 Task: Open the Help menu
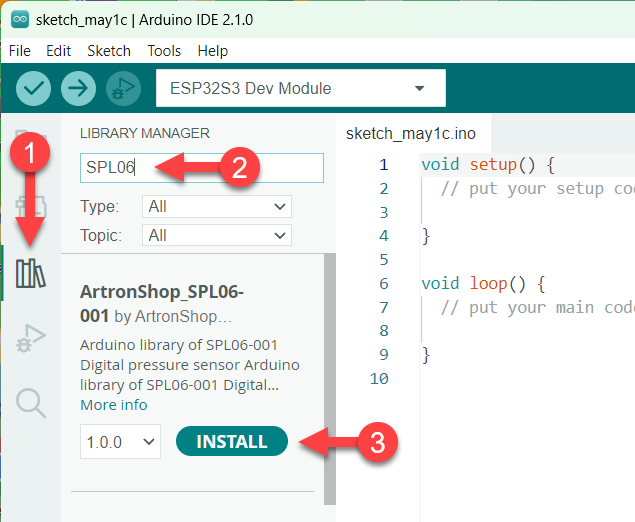point(213,51)
